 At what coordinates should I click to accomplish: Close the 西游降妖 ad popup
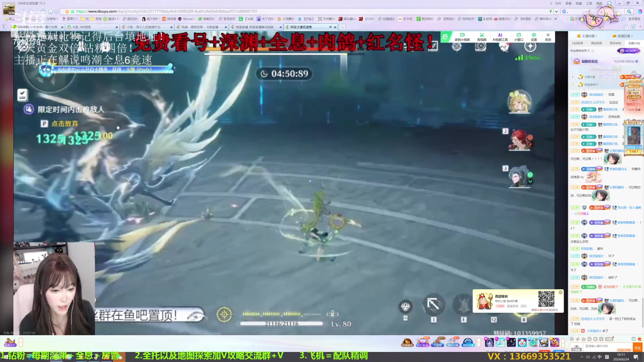(560, 293)
